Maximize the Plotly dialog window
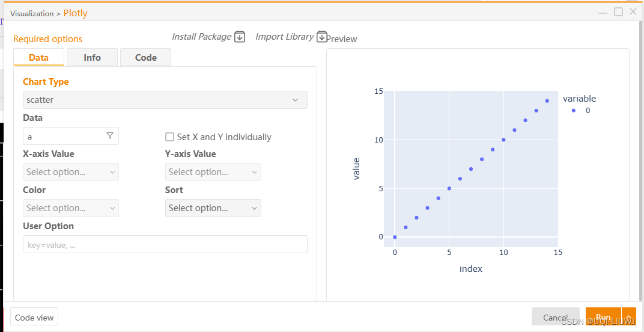This screenshot has height=332, width=644. 618,12
